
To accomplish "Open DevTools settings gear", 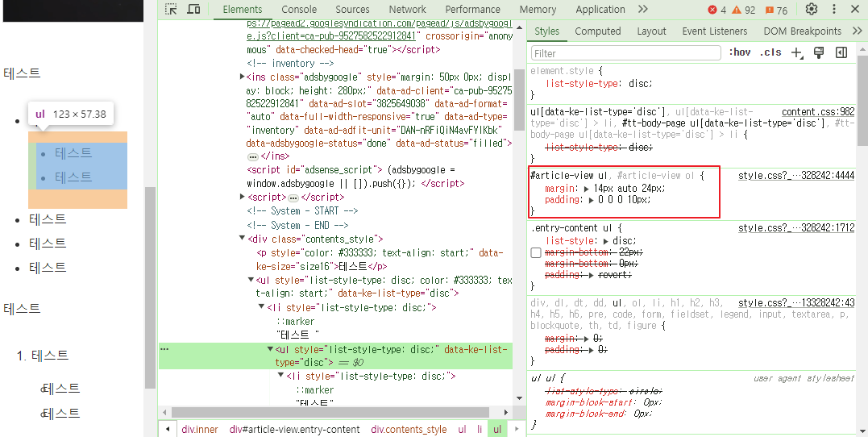I will (x=812, y=9).
